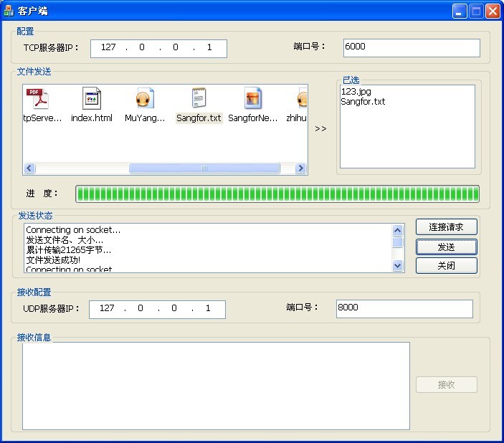Click the 文件发送成功! log line
504x443 pixels.
pos(53,259)
